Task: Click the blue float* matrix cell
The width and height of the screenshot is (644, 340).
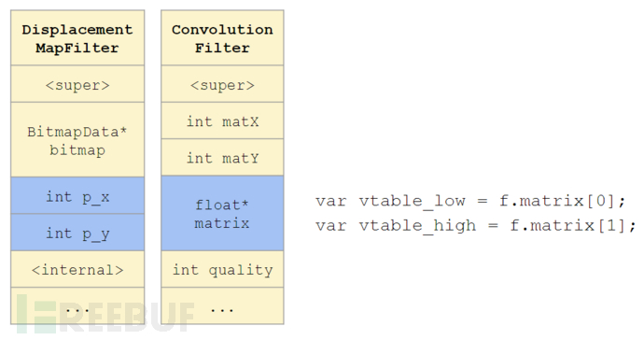Action: 222,213
